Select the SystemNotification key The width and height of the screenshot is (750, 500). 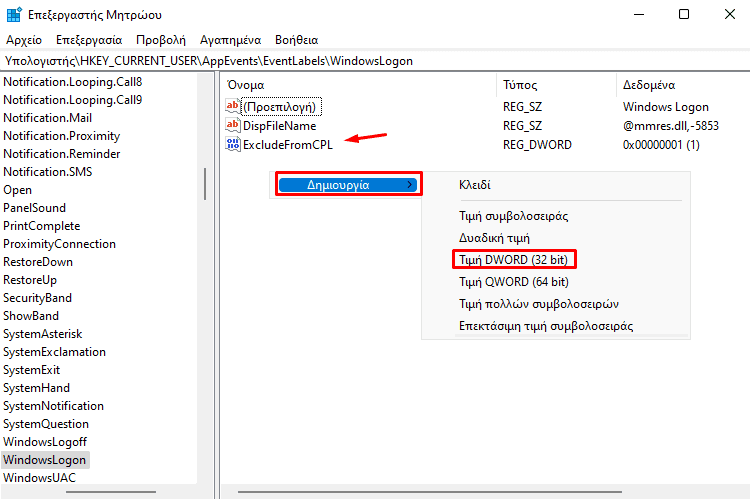point(53,406)
